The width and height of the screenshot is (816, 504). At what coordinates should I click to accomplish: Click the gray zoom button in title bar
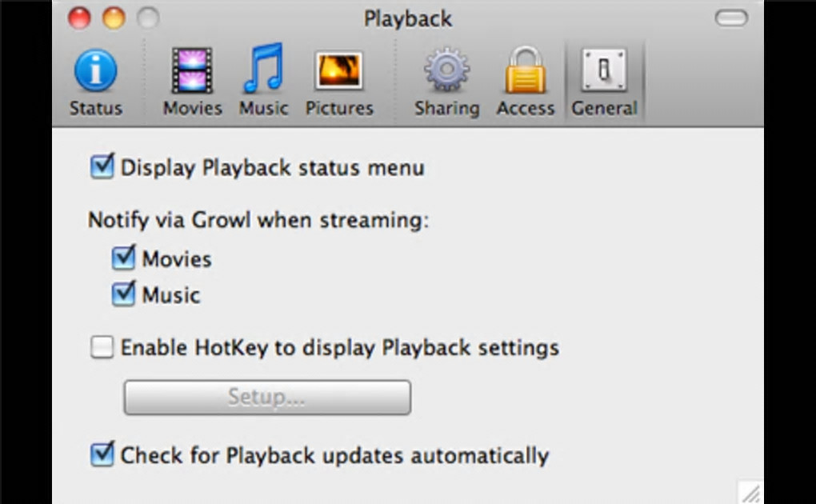(x=148, y=18)
